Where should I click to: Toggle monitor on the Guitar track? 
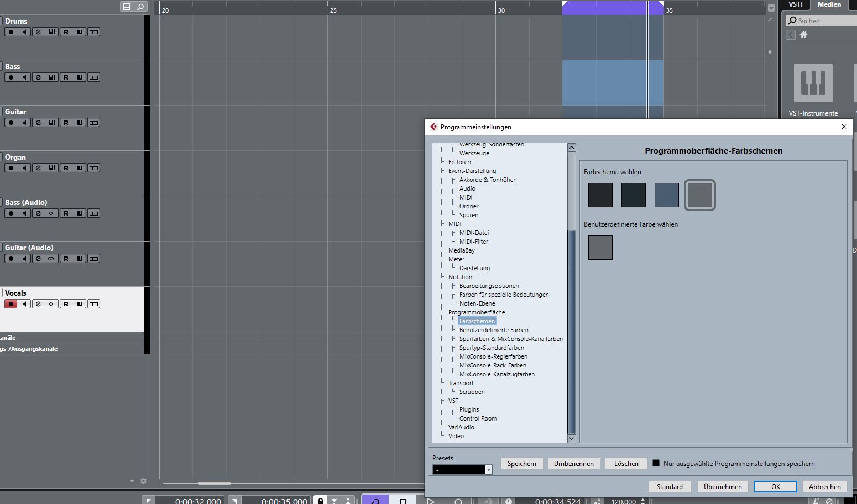pos(24,123)
